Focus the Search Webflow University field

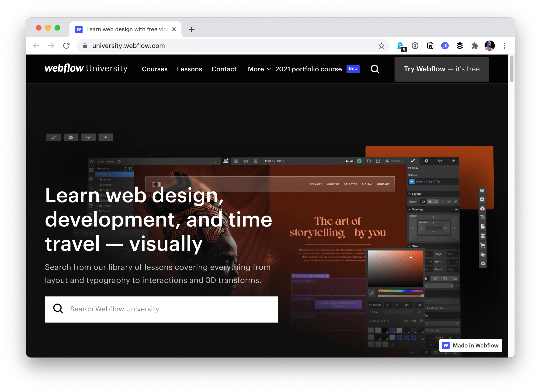click(161, 309)
